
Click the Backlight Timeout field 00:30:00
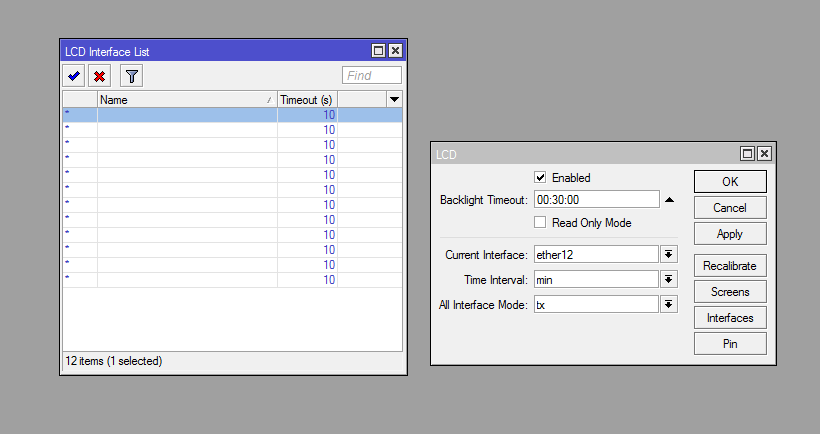(x=597, y=200)
